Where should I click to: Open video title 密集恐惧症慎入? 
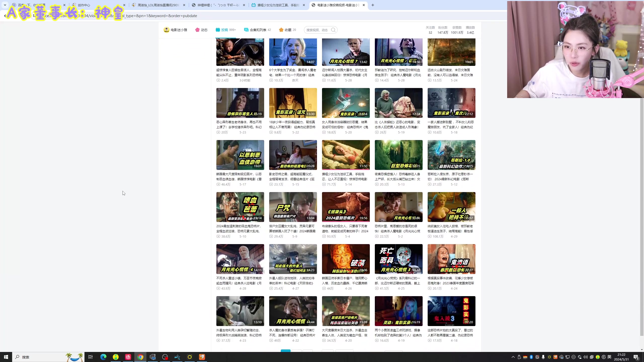(x=397, y=176)
